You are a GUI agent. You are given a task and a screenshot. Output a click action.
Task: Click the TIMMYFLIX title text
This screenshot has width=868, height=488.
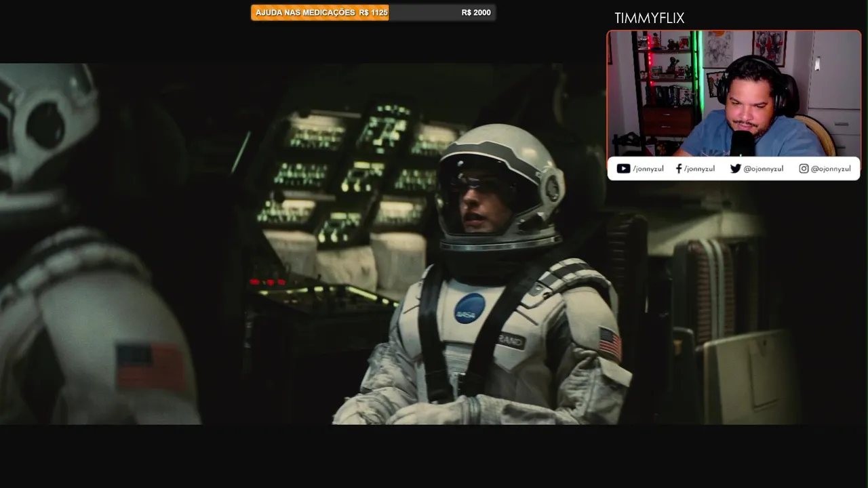[x=650, y=18]
